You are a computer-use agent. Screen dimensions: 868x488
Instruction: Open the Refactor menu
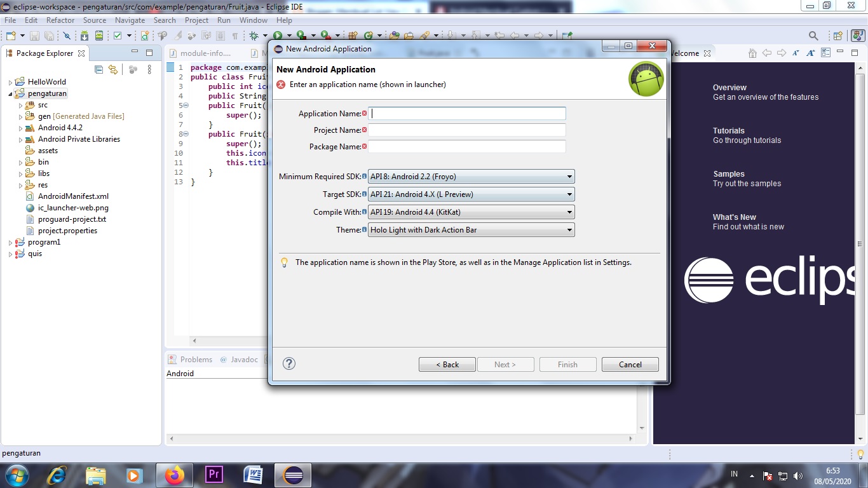point(60,20)
